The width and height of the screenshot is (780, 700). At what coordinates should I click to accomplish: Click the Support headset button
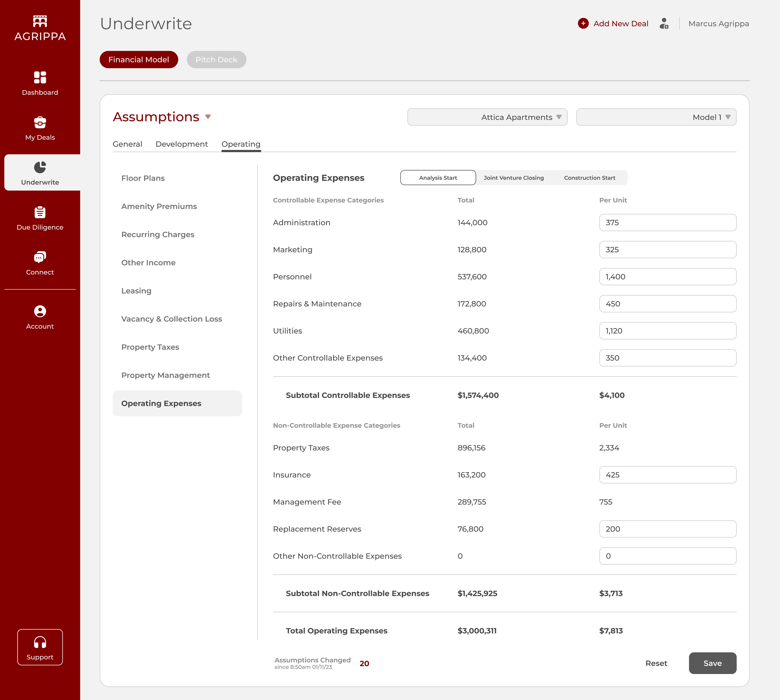pyautogui.click(x=40, y=647)
